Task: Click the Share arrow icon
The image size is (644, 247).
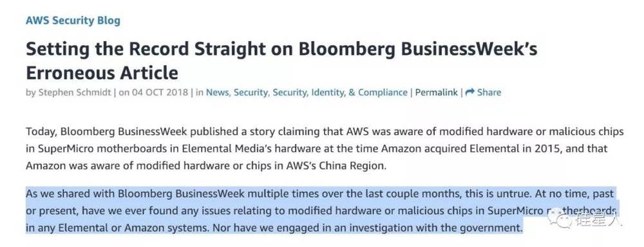Action: [470, 93]
